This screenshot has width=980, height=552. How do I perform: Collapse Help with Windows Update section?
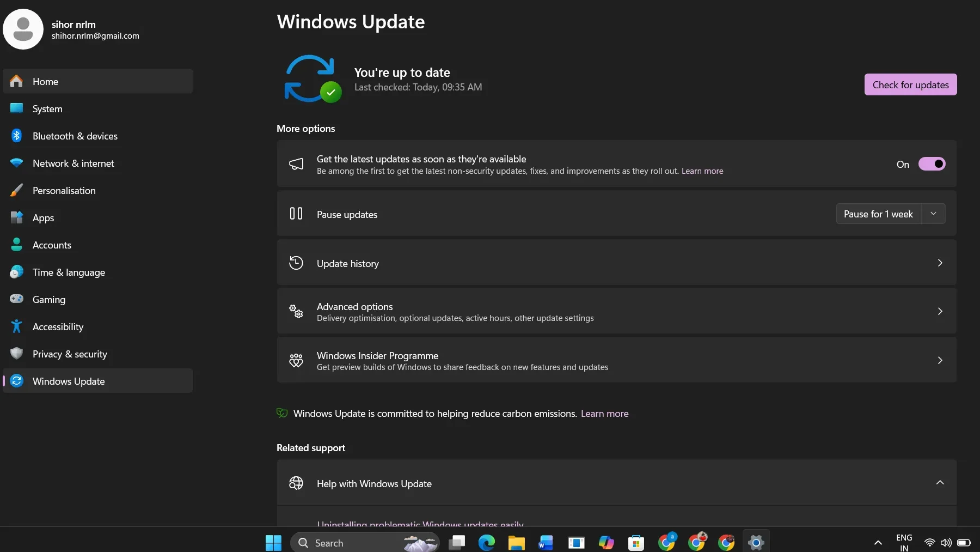[940, 483]
